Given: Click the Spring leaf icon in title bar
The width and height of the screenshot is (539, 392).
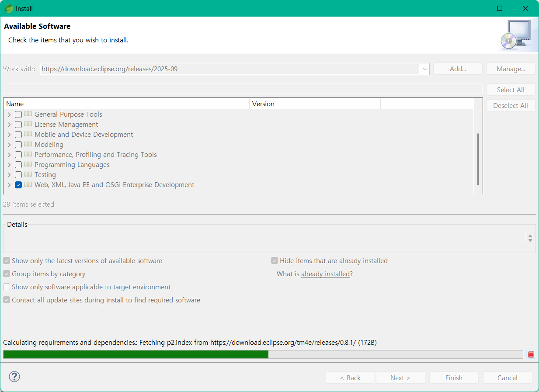Looking at the screenshot, I should pos(9,8).
